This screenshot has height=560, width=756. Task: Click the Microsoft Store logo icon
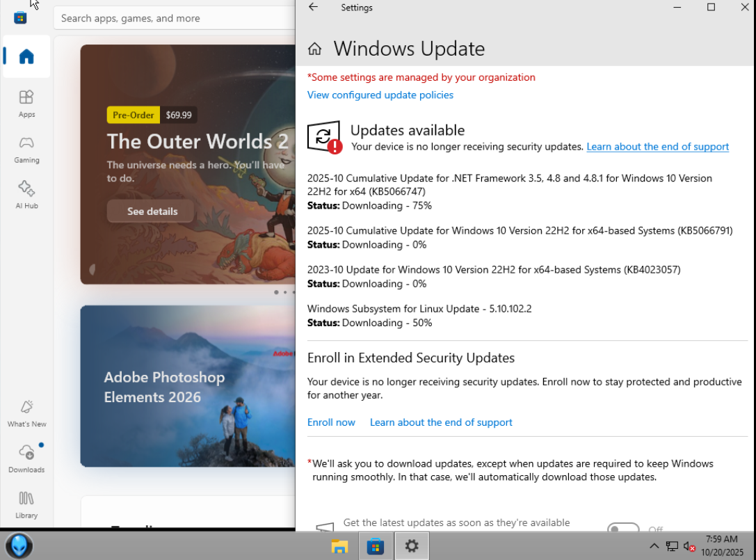(x=20, y=18)
